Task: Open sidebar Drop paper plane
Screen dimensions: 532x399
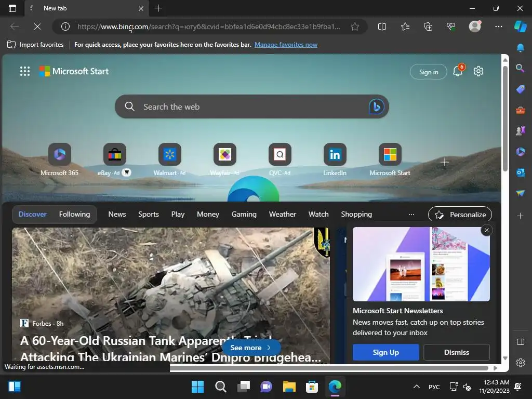Action: [520, 193]
